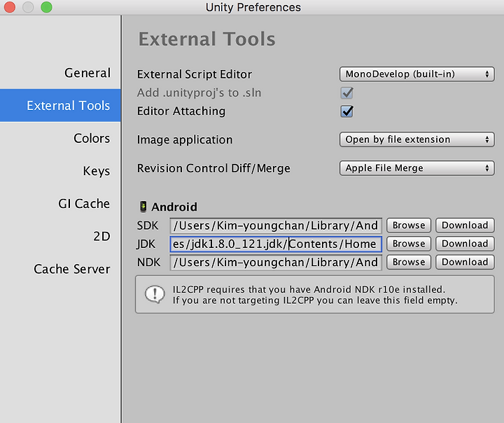Open the External Script Editor dropdown
The image size is (504, 423).
point(417,74)
